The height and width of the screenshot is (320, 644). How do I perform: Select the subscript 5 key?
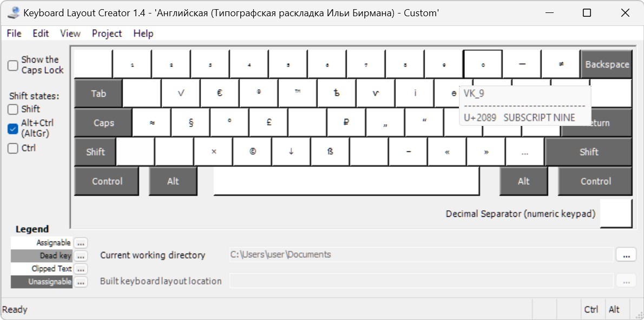tap(288, 64)
